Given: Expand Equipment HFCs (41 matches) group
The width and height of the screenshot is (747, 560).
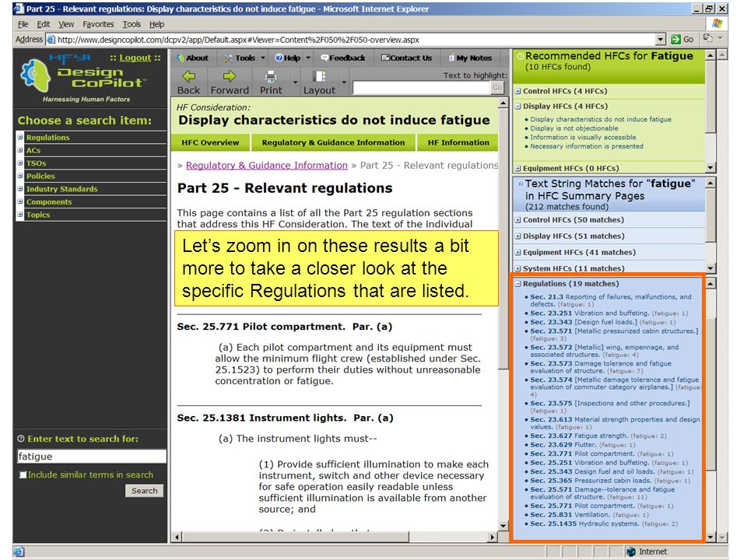Looking at the screenshot, I should pos(518,252).
